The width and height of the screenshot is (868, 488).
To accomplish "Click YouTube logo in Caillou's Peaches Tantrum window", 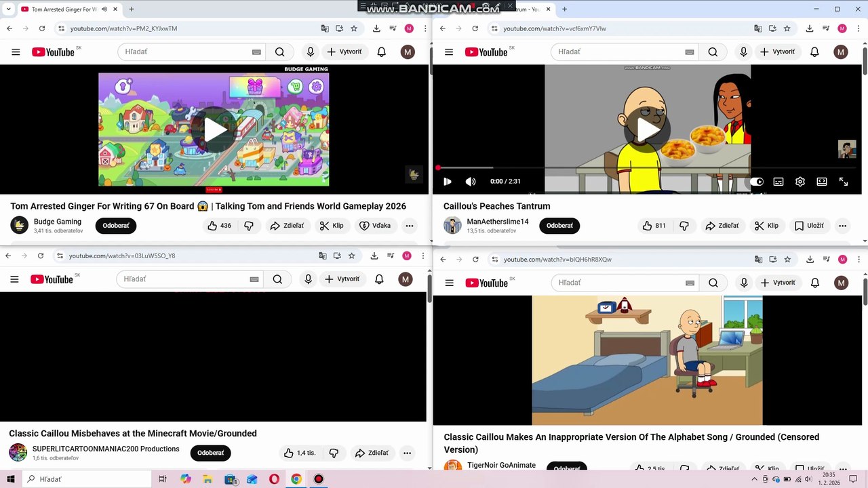I will coord(486,52).
